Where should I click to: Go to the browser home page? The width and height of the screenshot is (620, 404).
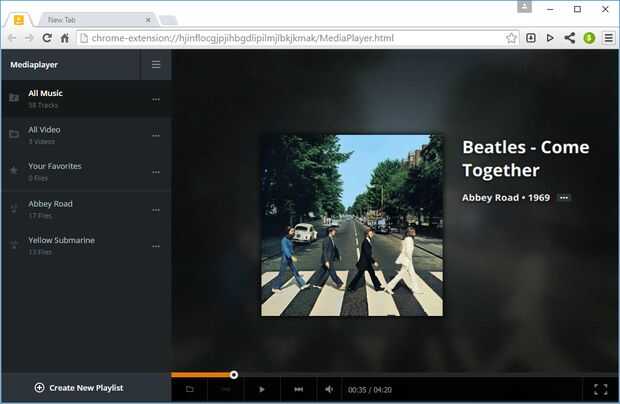[65, 38]
